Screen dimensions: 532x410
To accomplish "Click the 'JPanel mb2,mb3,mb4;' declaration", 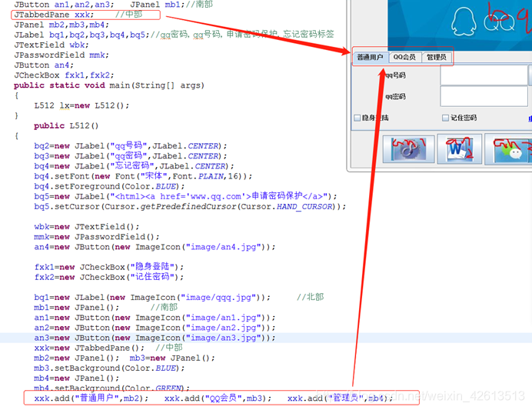I will 62,25.
